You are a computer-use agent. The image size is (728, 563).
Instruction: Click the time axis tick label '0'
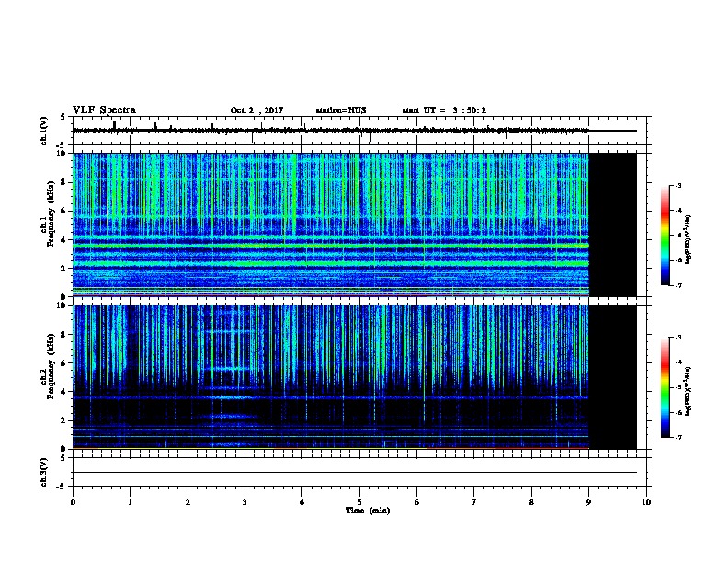73,502
